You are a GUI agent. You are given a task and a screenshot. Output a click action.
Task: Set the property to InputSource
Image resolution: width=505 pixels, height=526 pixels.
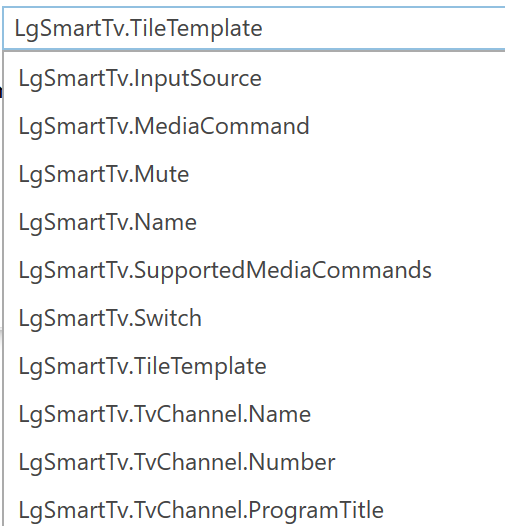coord(254,78)
